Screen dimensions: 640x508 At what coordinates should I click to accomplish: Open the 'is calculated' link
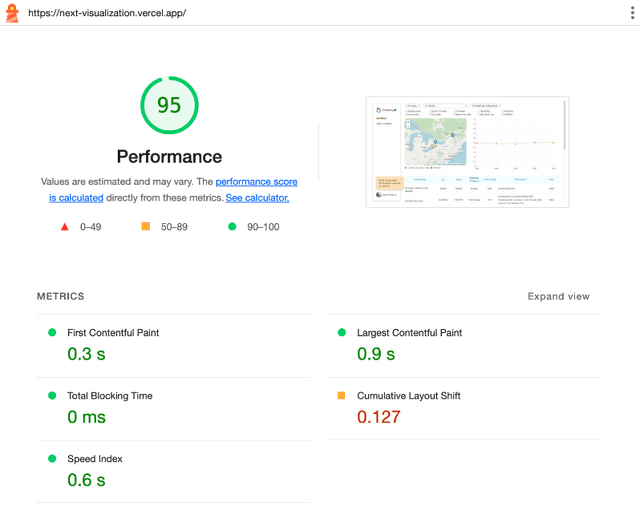pyautogui.click(x=76, y=198)
